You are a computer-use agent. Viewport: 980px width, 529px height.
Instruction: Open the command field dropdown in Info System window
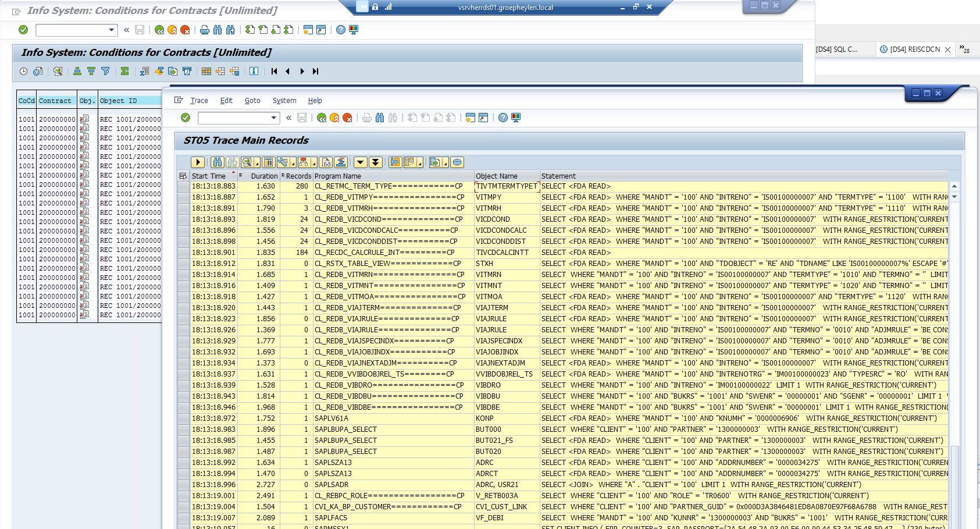tap(112, 30)
